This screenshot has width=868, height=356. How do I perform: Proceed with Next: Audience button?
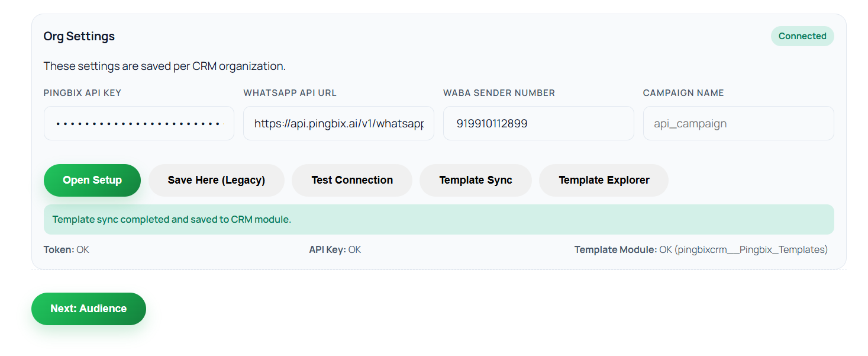tap(89, 309)
